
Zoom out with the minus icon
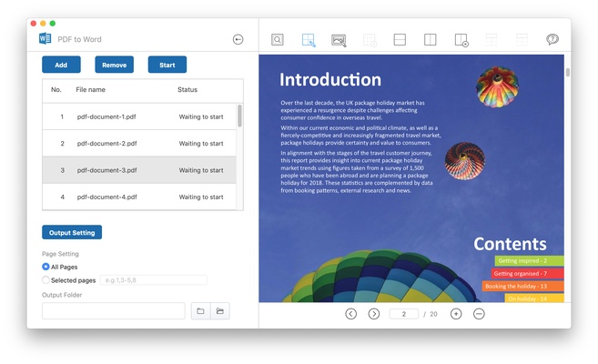(x=479, y=314)
